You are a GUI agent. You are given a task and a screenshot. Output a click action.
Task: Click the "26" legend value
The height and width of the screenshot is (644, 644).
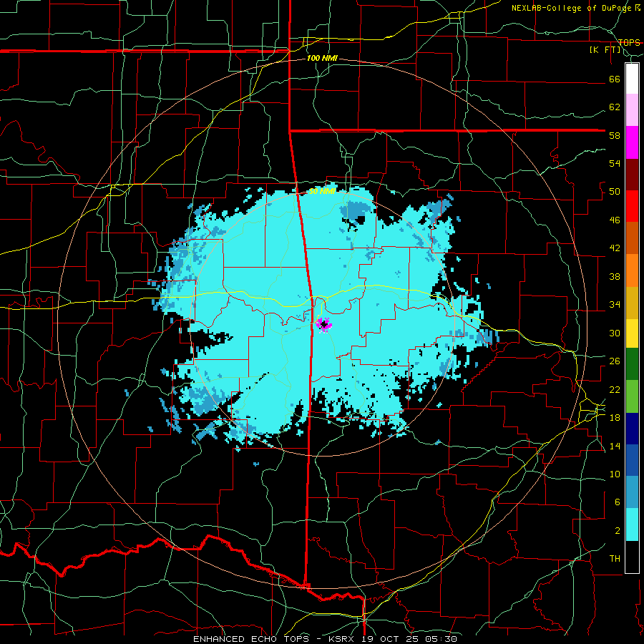[x=615, y=361]
